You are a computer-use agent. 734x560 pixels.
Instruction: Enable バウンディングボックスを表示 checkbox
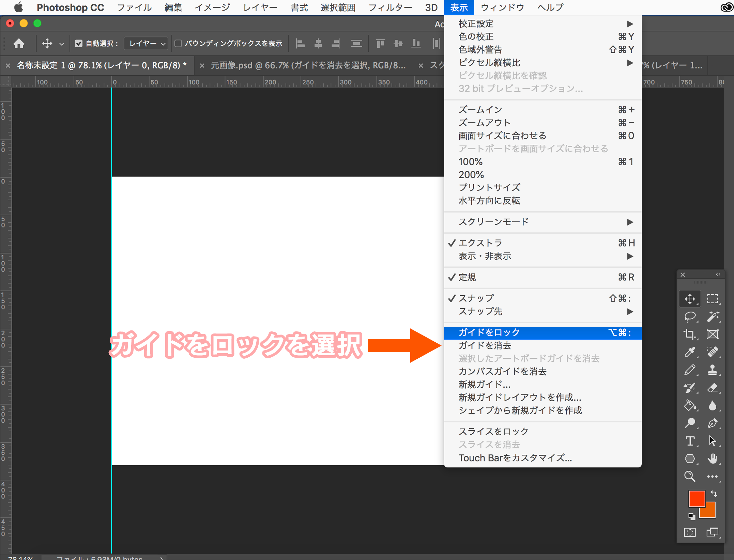coord(178,43)
